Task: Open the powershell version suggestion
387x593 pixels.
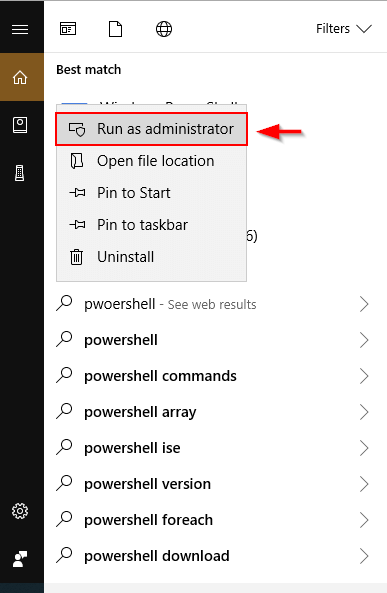Action: pos(213,484)
